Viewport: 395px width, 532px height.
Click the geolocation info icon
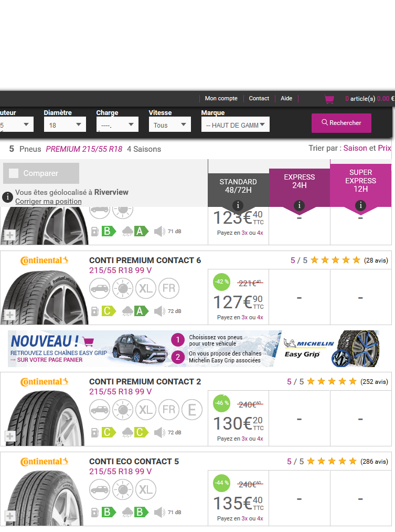(7, 197)
